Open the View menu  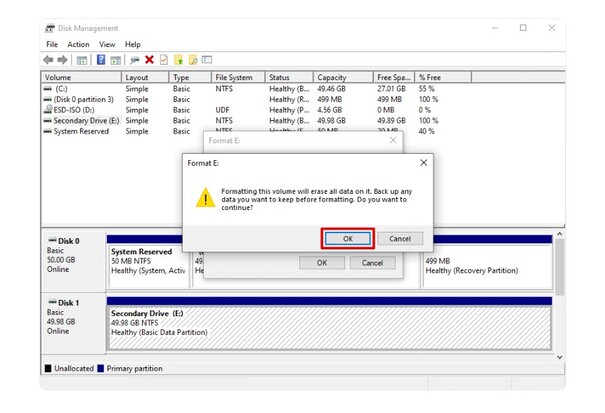tap(106, 44)
